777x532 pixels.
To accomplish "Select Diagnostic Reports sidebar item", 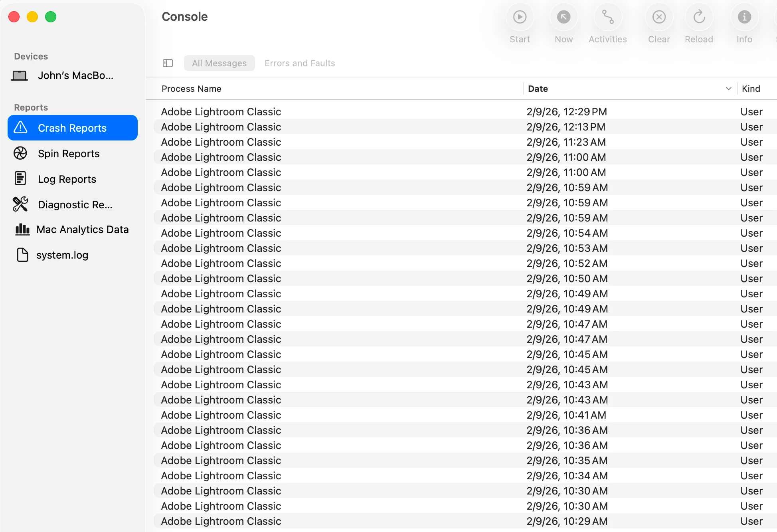I will (75, 205).
